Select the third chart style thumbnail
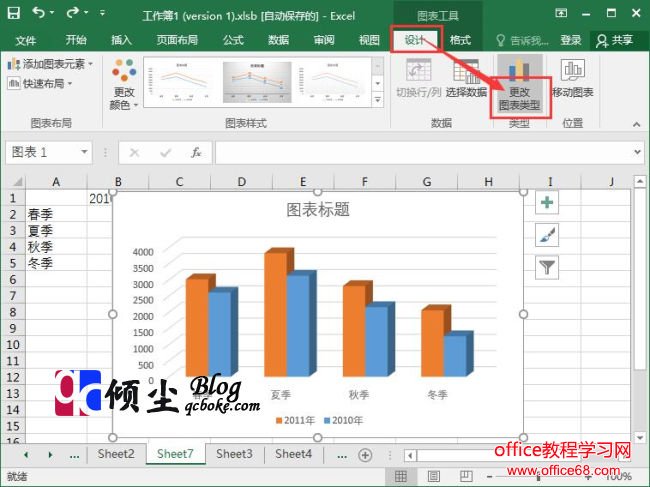The image size is (650, 487). tap(332, 82)
